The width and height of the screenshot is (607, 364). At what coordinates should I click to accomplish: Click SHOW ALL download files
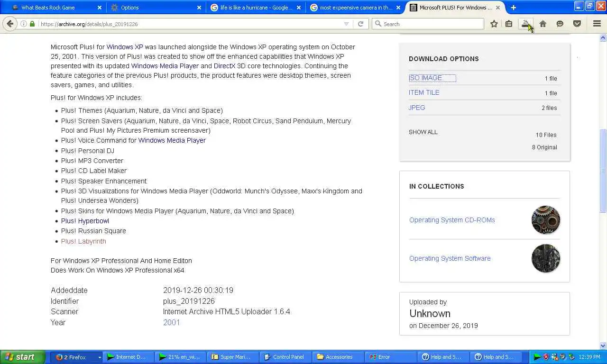[423, 132]
